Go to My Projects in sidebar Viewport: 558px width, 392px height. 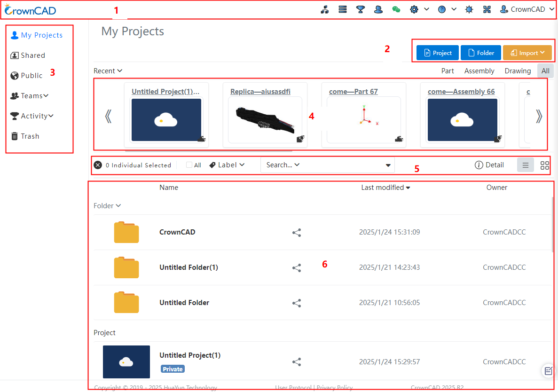[37, 35]
